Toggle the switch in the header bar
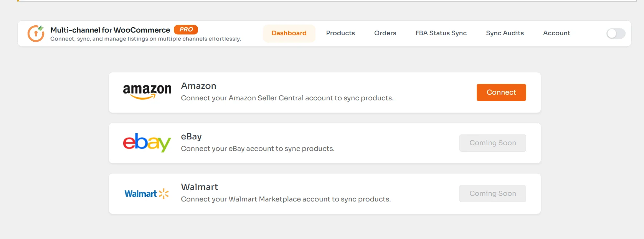The width and height of the screenshot is (644, 239). pyautogui.click(x=616, y=33)
